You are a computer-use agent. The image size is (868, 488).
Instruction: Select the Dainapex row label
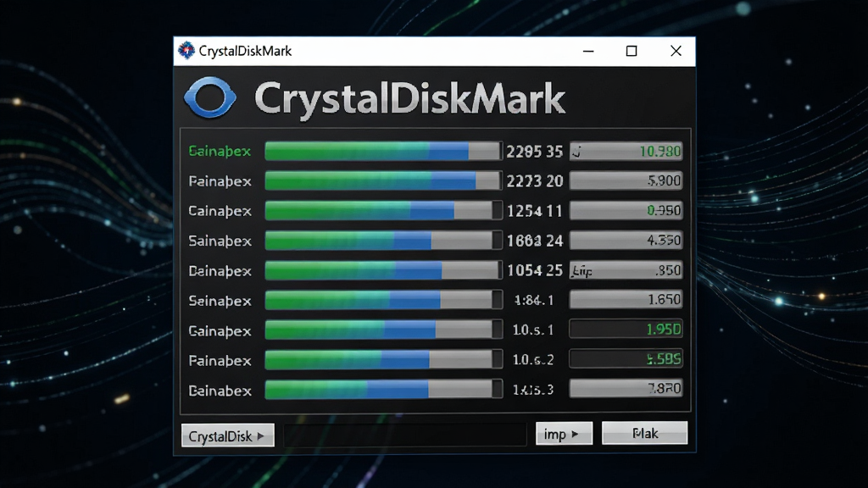pos(220,271)
